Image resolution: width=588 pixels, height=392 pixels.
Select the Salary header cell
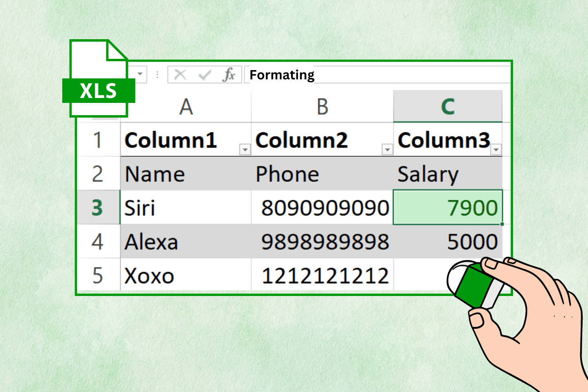(x=447, y=173)
